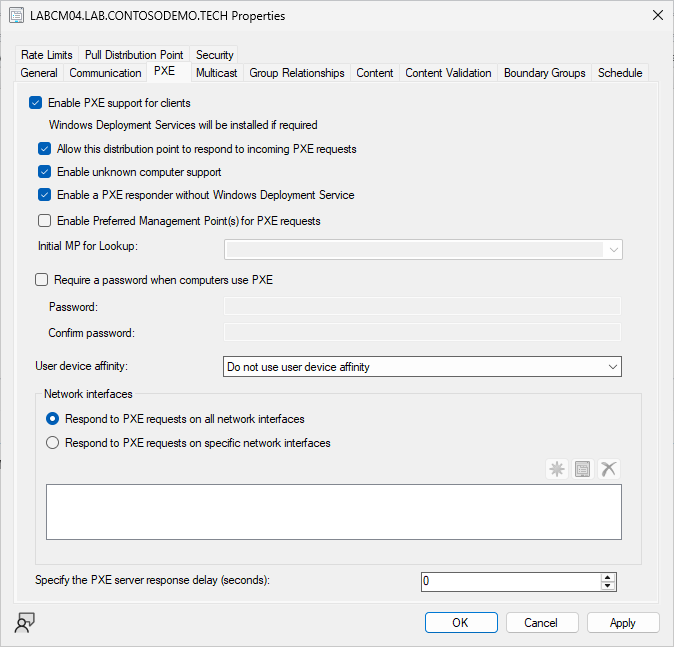Go to the General tab
Viewport: 674px width, 647px height.
point(39,73)
